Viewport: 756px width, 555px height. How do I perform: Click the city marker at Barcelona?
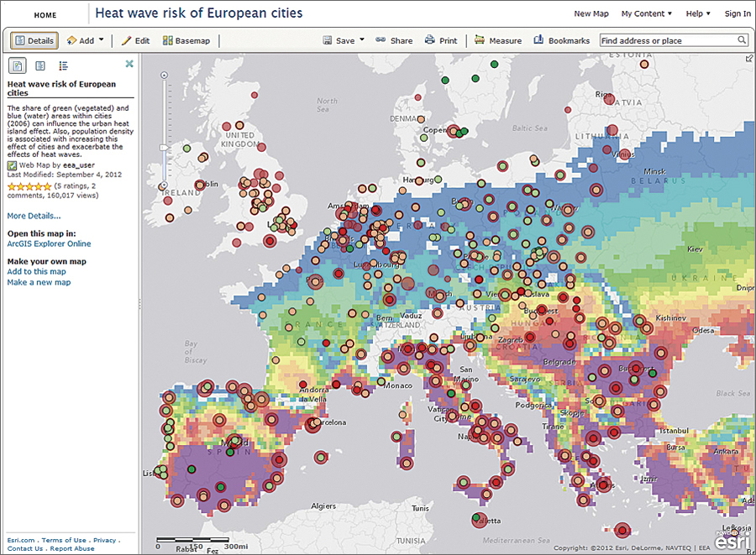(314, 423)
